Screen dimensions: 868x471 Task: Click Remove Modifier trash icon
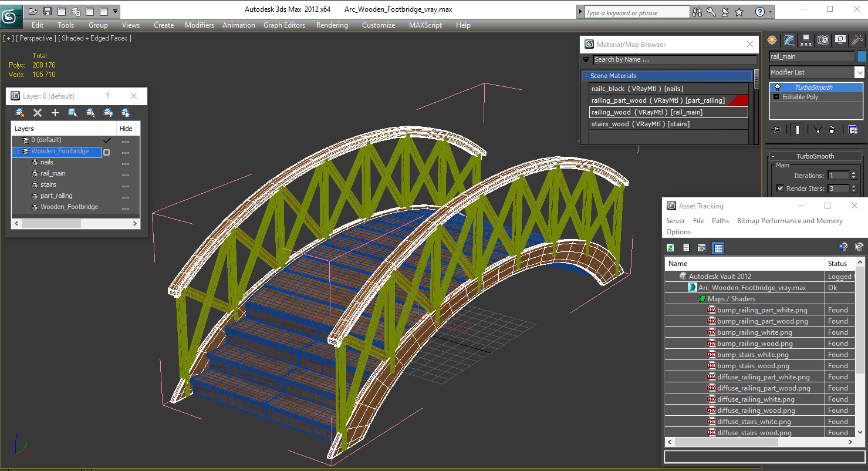click(x=832, y=130)
